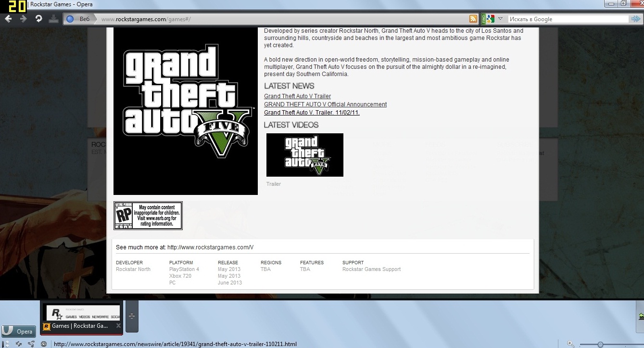Click the LATEST VIDEOS heading
The height and width of the screenshot is (348, 644).
(x=291, y=125)
